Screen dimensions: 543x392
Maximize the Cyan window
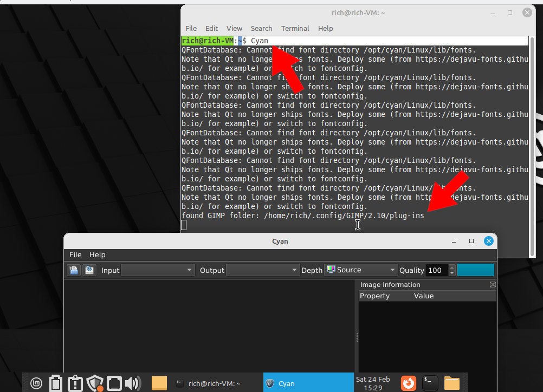point(471,241)
